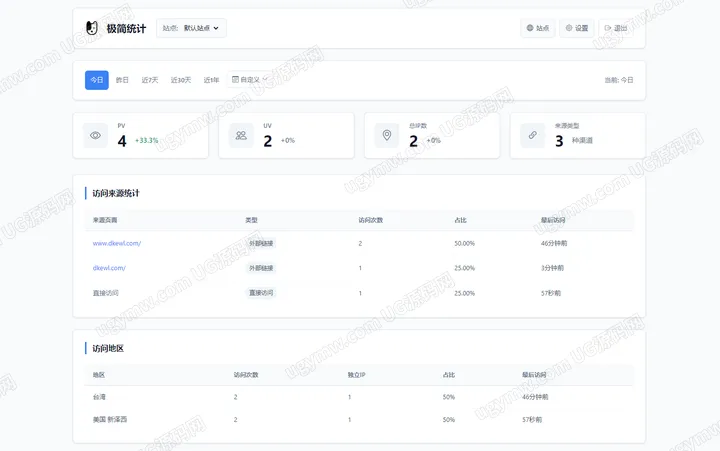Click the 46分钟前 cell in 台湾 row
Screen dimensions: 720x451
(535, 397)
